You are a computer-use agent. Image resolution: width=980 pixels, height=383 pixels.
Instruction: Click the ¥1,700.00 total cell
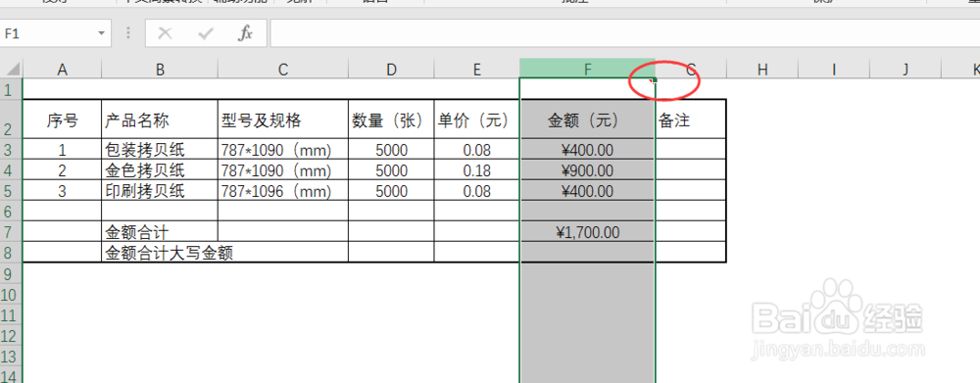pyautogui.click(x=587, y=232)
